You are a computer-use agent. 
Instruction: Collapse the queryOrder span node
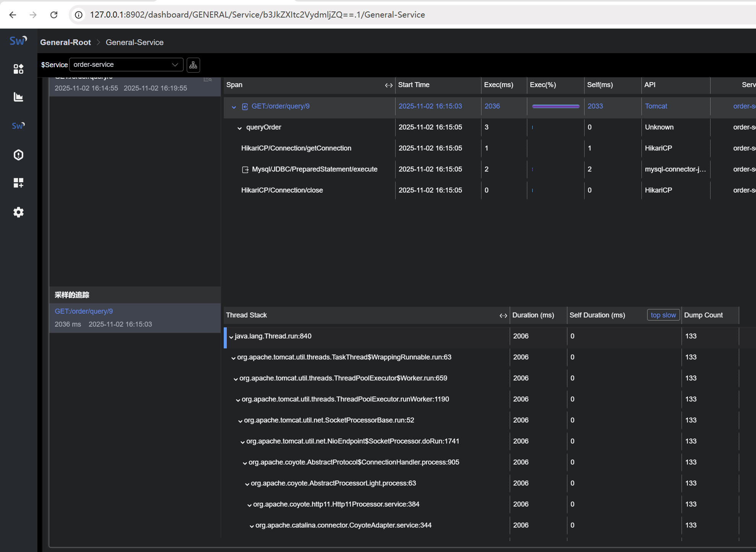[x=239, y=128]
